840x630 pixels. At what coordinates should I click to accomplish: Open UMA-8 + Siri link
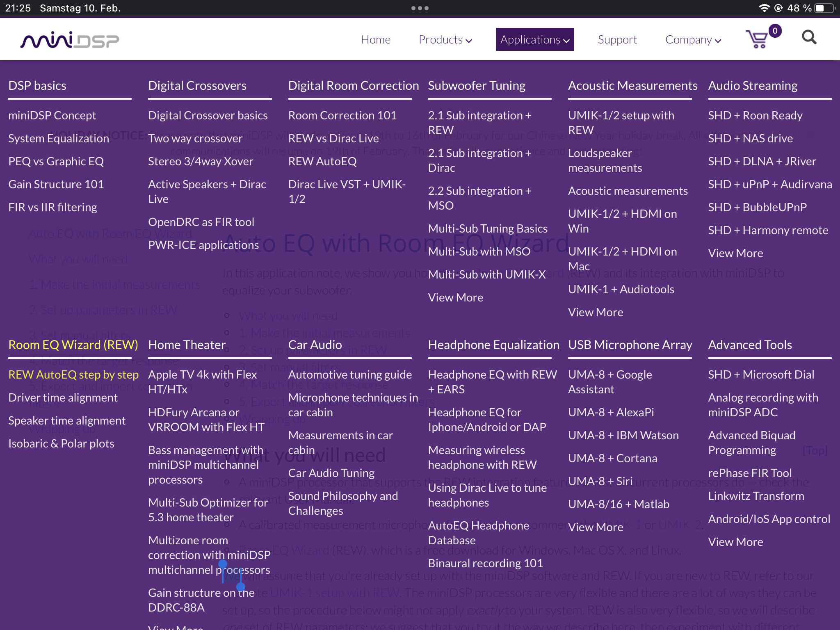point(600,481)
